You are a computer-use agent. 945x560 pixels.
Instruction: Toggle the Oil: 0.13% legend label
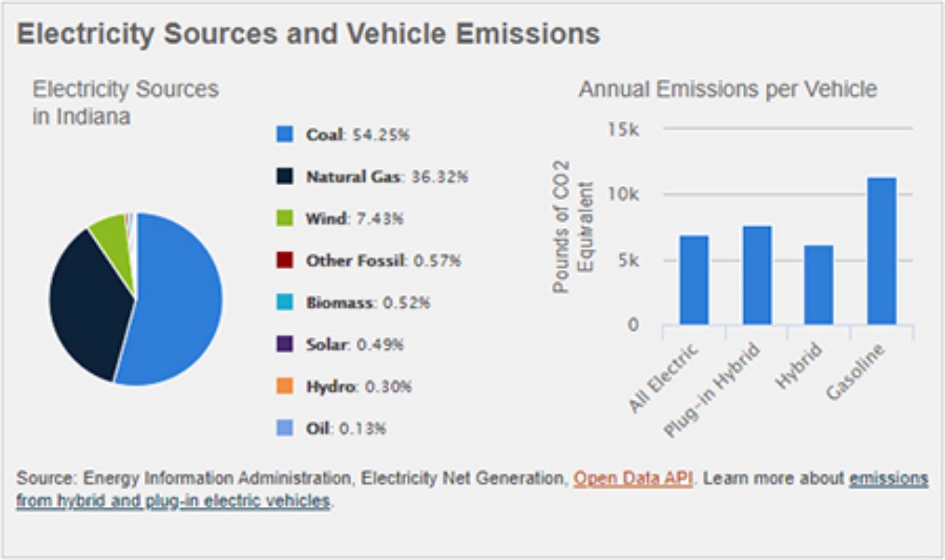[x=346, y=429]
